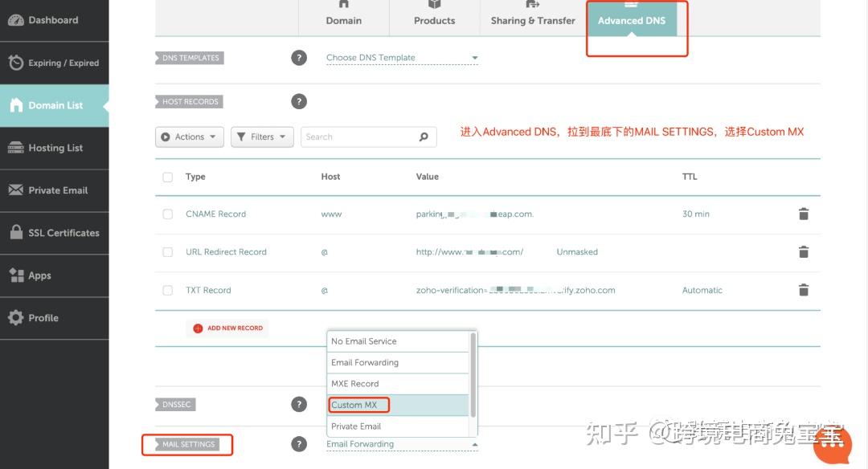Open the orange live chat bubble
This screenshot has height=469, width=868.
click(x=832, y=444)
